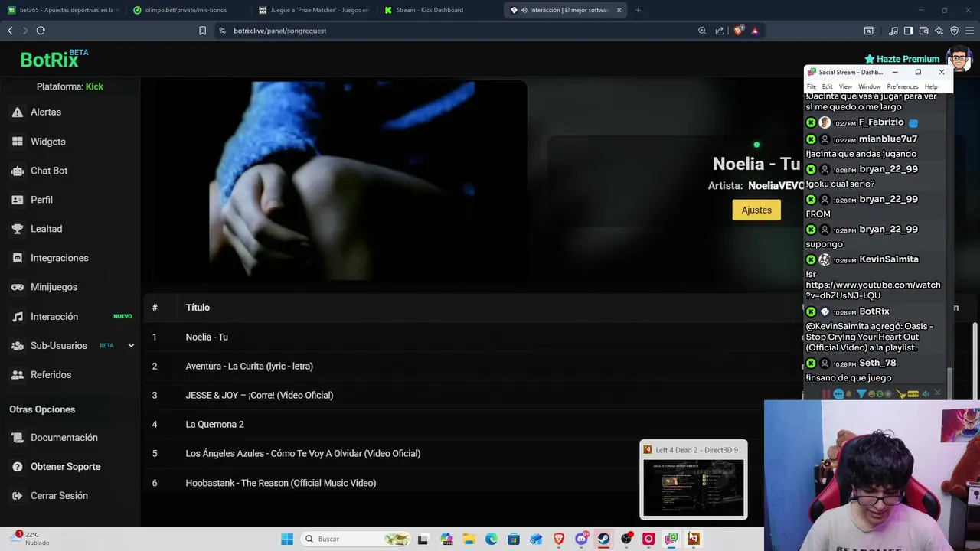Screen dimensions: 980x551
Task: Toggle the yellow AUTO button
Action: (913, 393)
